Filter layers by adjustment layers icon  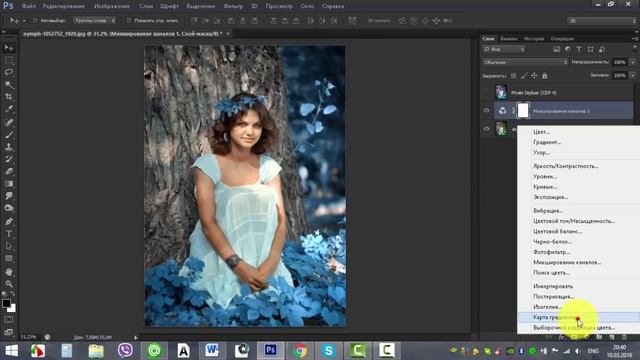pos(568,49)
